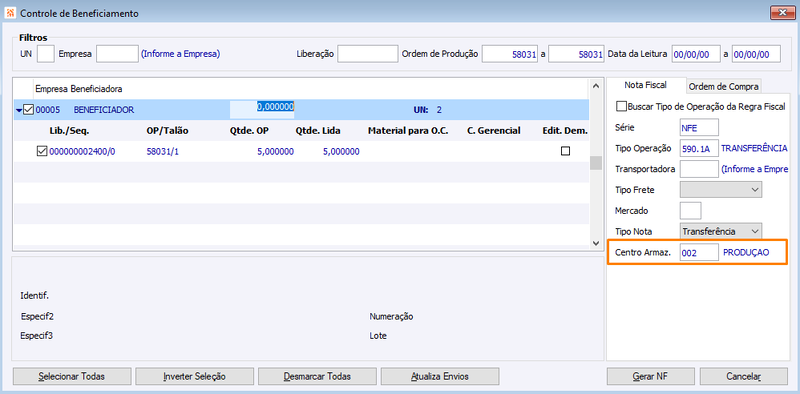Image resolution: width=800 pixels, height=394 pixels.
Task: Click the Cancelar button
Action: pyautogui.click(x=744, y=377)
